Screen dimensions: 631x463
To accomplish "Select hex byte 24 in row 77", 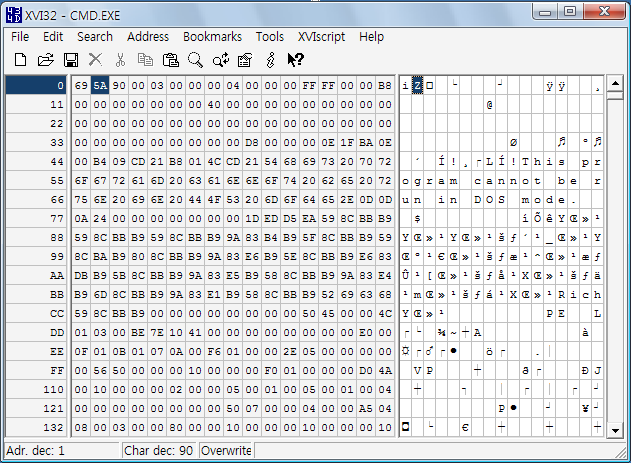I will click(100, 218).
